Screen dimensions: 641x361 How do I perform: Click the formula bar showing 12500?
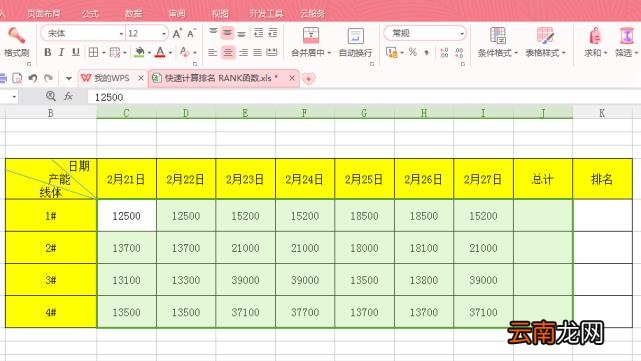364,97
